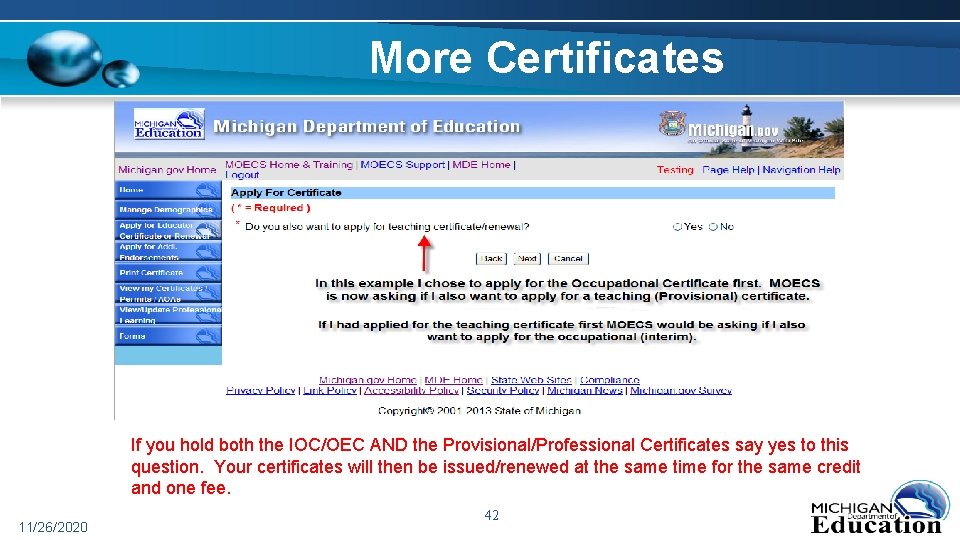Open the Page Help link

point(728,170)
